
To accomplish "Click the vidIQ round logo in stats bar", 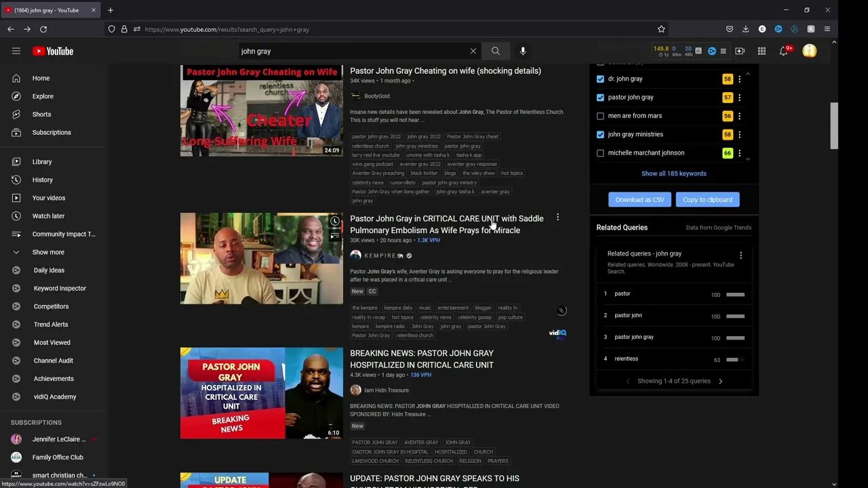I will (x=712, y=51).
